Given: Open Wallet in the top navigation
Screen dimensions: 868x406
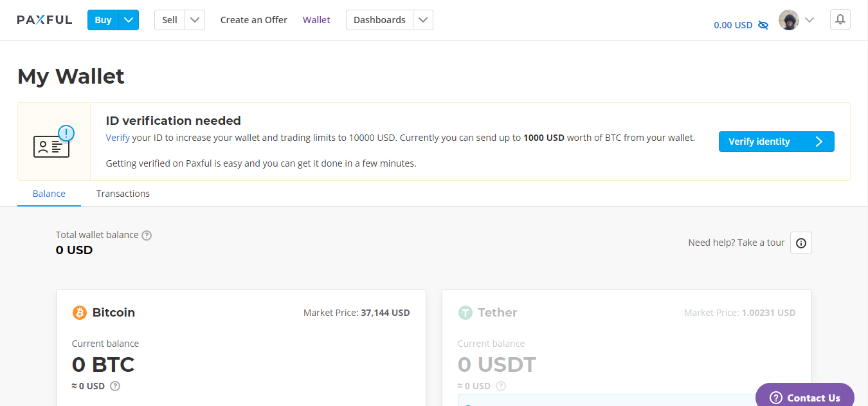Looking at the screenshot, I should [316, 20].
